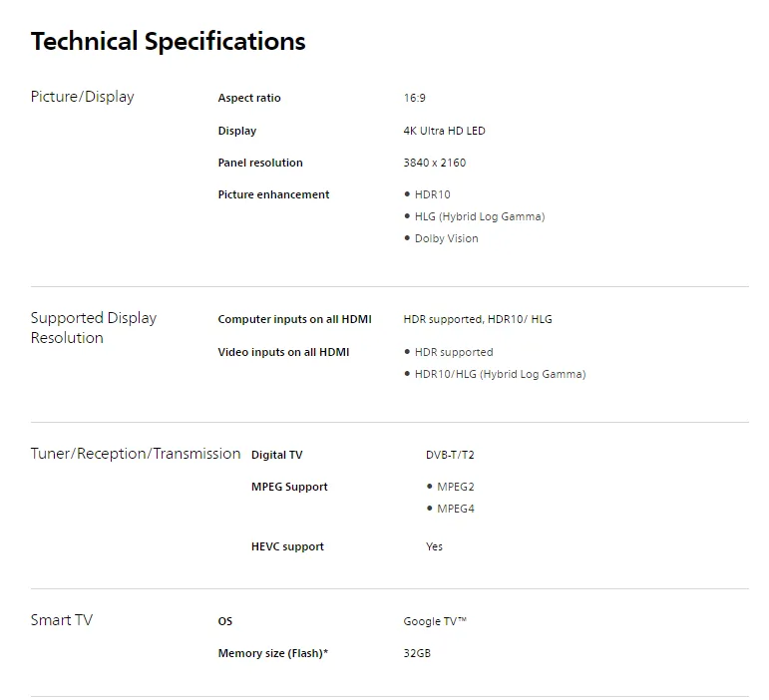Select the Computer inputs on all HDMI label
Image resolution: width=769 pixels, height=700 pixels.
click(x=295, y=319)
